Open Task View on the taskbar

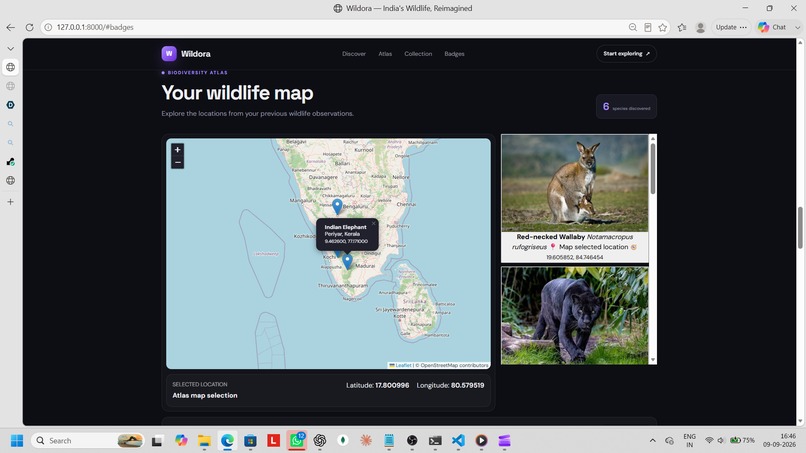[157, 441]
